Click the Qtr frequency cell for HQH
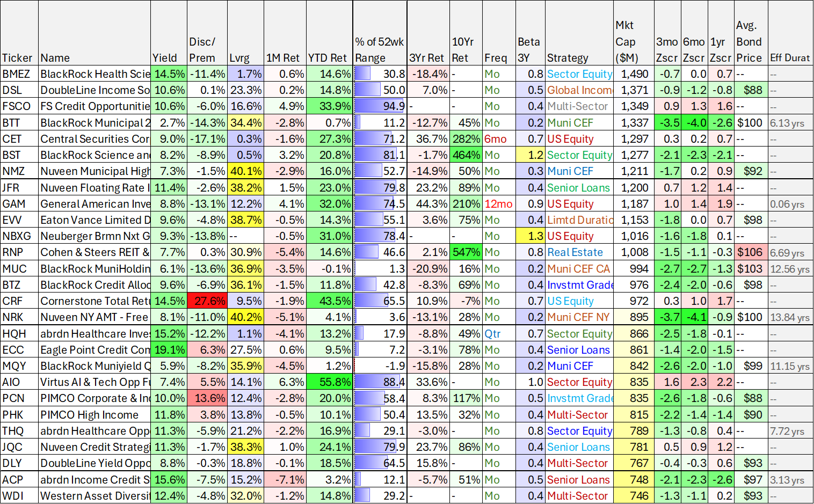This screenshot has width=814, height=504. [x=499, y=334]
